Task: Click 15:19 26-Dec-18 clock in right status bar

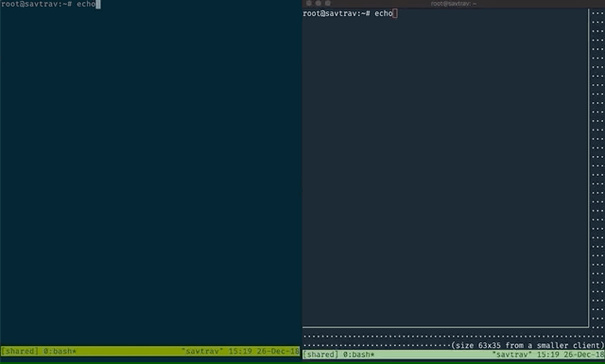Action: tap(570, 355)
